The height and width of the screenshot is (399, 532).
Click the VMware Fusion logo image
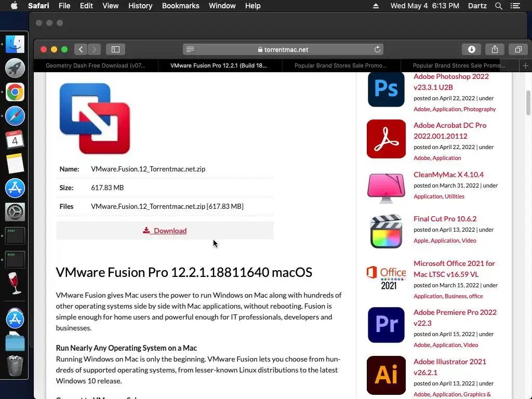point(95,118)
